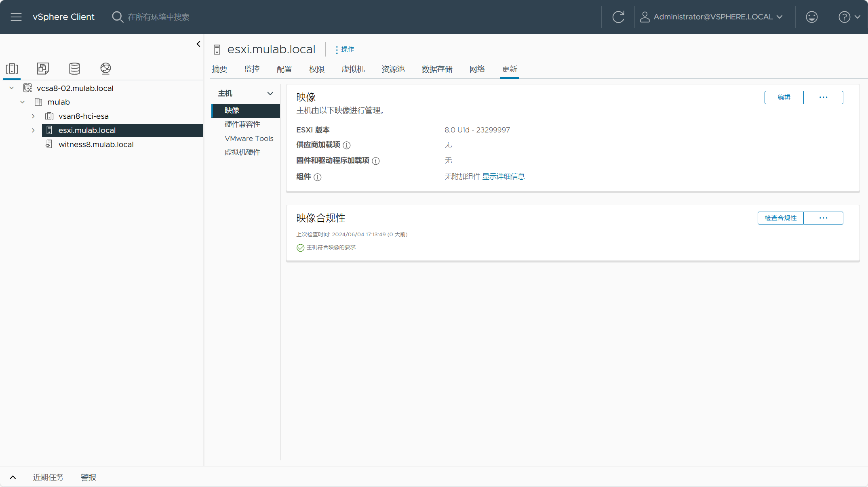Viewport: 868px width, 487px height.
Task: Click the 上次检查时间 timestamp text
Action: pos(352,235)
